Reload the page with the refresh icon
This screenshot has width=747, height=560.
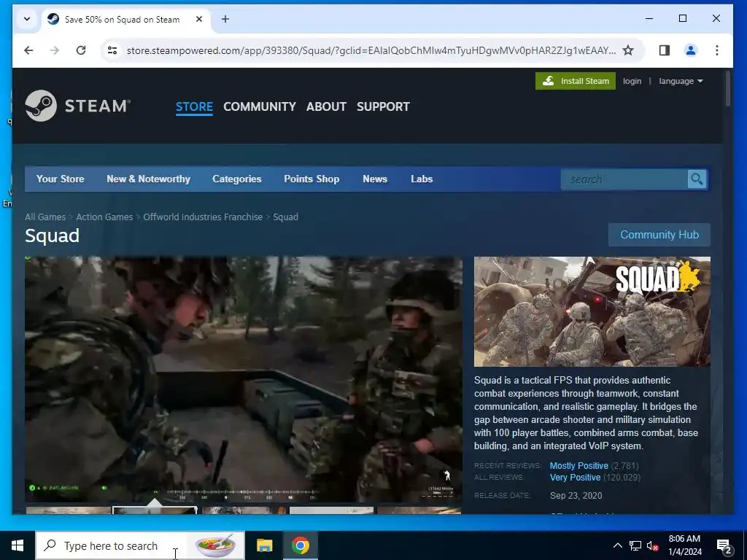(81, 50)
